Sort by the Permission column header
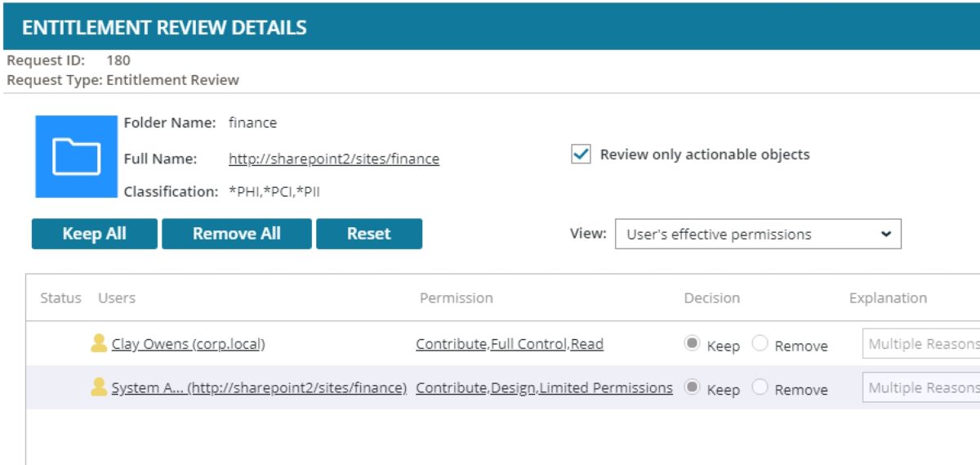Viewport: 980px width, 465px height. click(456, 298)
